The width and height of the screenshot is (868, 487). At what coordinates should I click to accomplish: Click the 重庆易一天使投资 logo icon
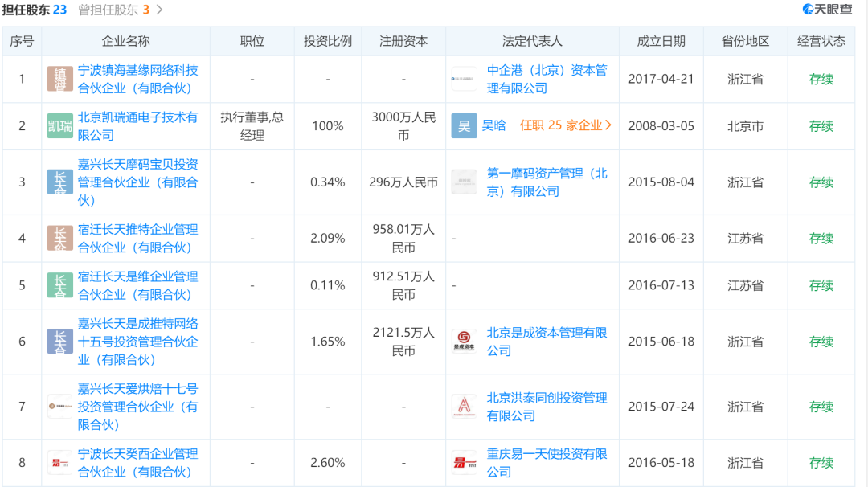[464, 463]
